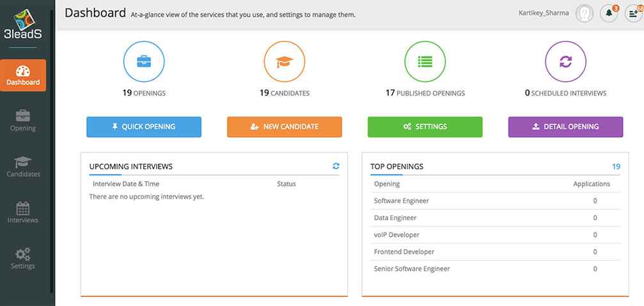This screenshot has height=306, width=644.
Task: Open Interviews from the sidebar
Action: click(23, 213)
